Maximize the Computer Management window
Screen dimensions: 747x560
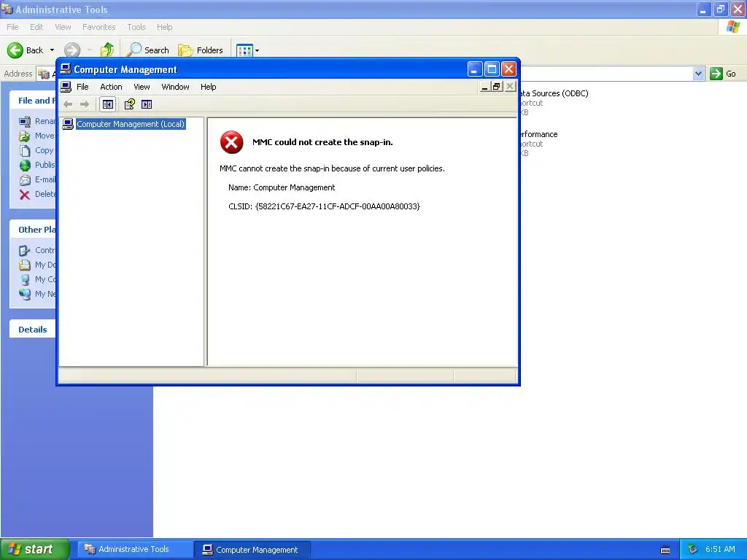[x=492, y=69]
